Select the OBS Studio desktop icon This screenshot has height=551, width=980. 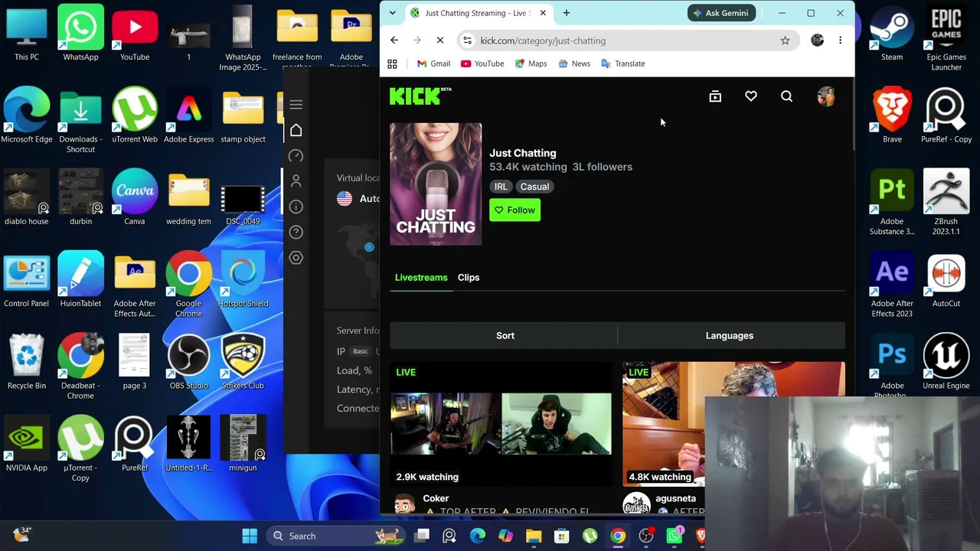(188, 362)
